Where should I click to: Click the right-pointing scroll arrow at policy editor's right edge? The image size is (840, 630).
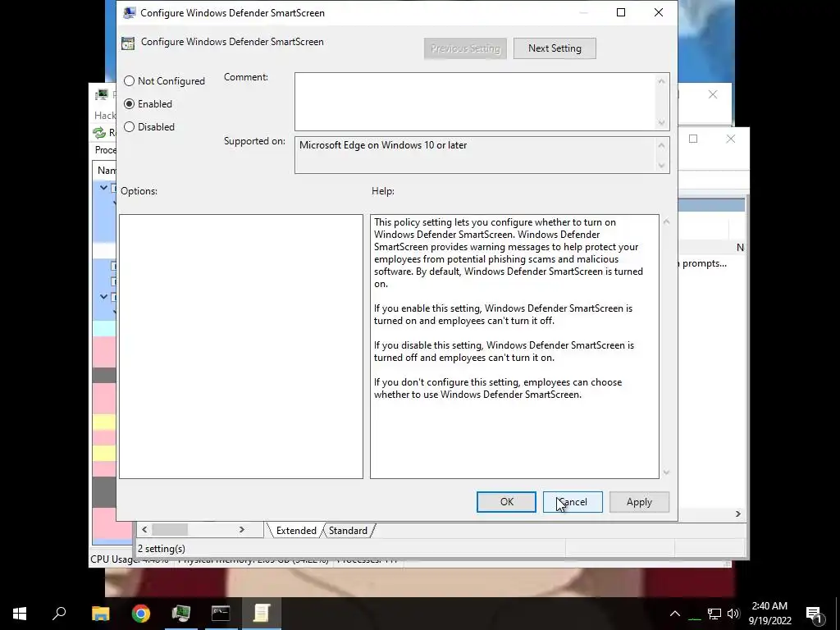coord(738,514)
